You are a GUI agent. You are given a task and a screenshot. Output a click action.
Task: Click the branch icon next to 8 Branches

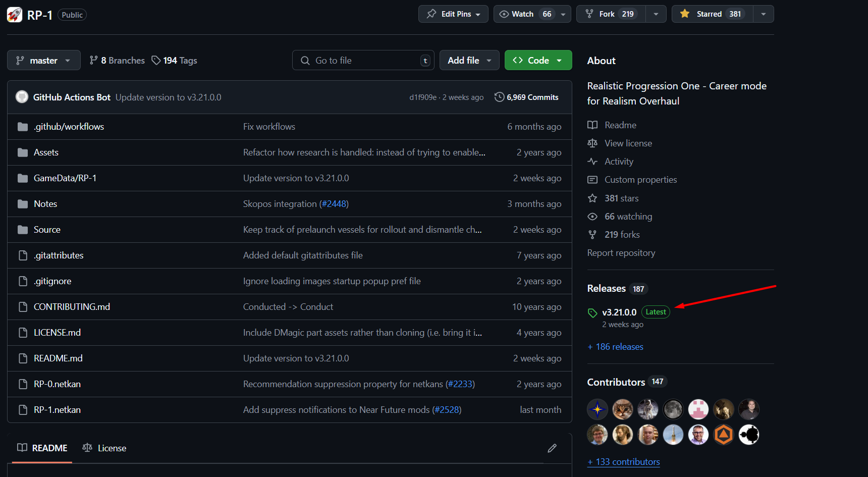click(93, 61)
